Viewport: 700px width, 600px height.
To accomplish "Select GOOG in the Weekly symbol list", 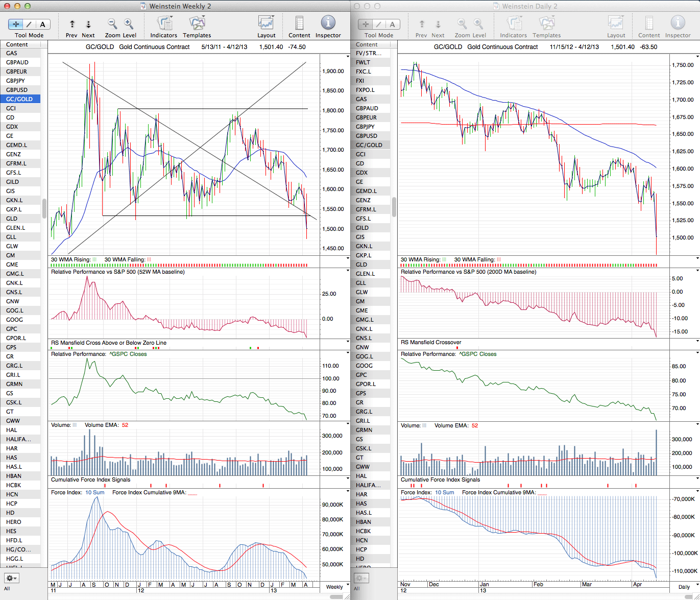I will [x=15, y=320].
